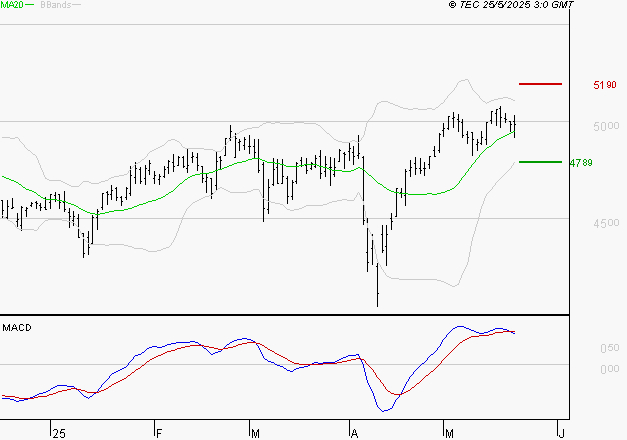Click the J month axis label
This screenshot has height=440, width=627.
pos(561,434)
